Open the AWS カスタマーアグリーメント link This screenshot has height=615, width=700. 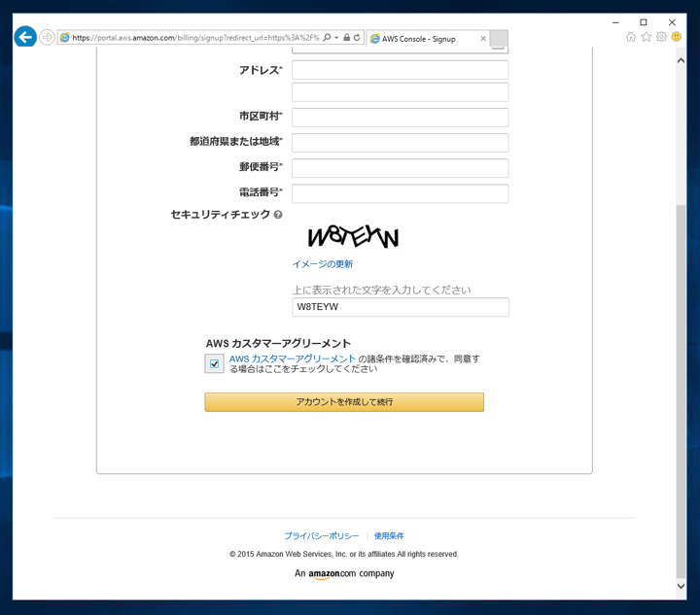point(293,359)
